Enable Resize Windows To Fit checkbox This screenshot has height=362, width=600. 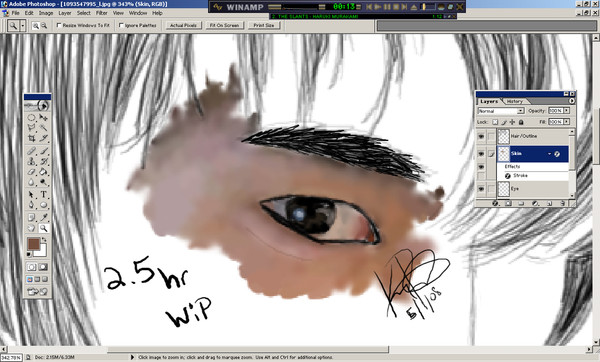[x=59, y=25]
